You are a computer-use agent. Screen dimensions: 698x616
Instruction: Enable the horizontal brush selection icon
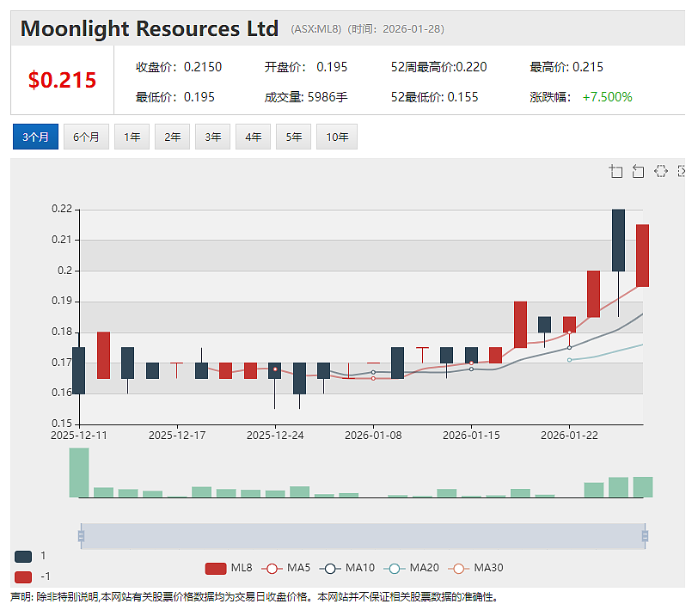coord(661,171)
